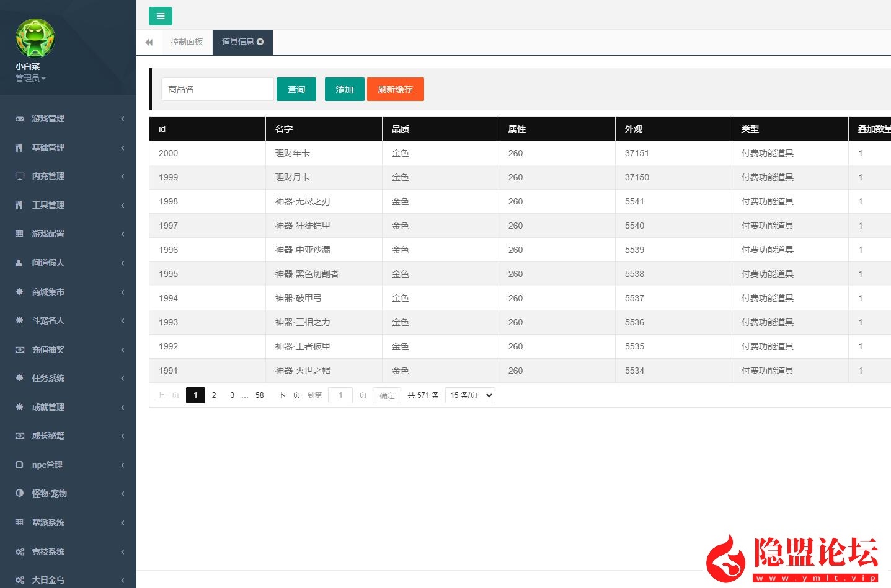Click the half-circle icon beside 怪物·宠物

point(19,493)
